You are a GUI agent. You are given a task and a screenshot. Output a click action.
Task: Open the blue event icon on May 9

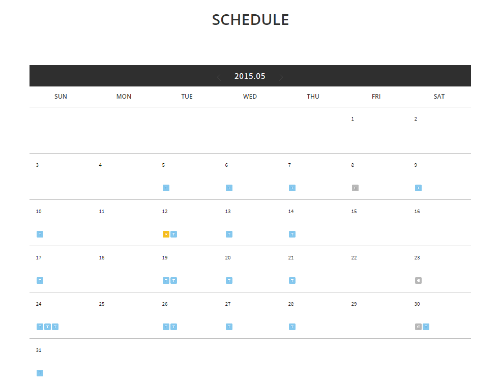coord(418,188)
